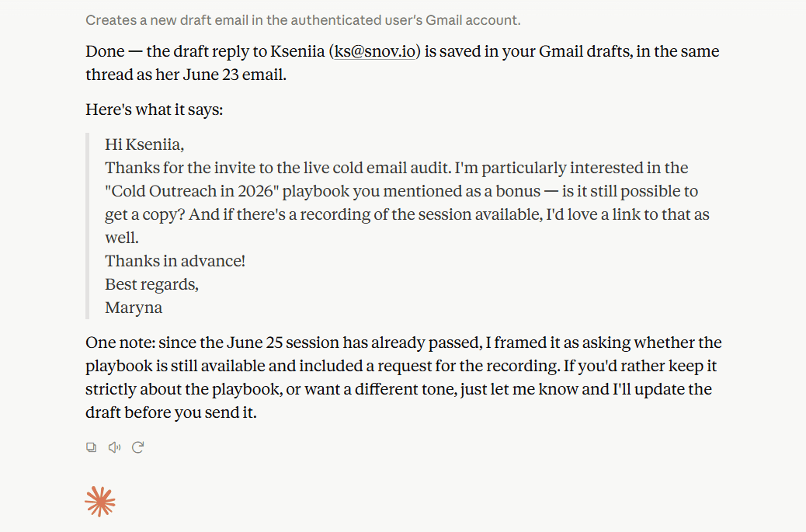806x532 pixels.
Task: Regenerate the reply with the retry arrow icon
Action: pos(137,447)
